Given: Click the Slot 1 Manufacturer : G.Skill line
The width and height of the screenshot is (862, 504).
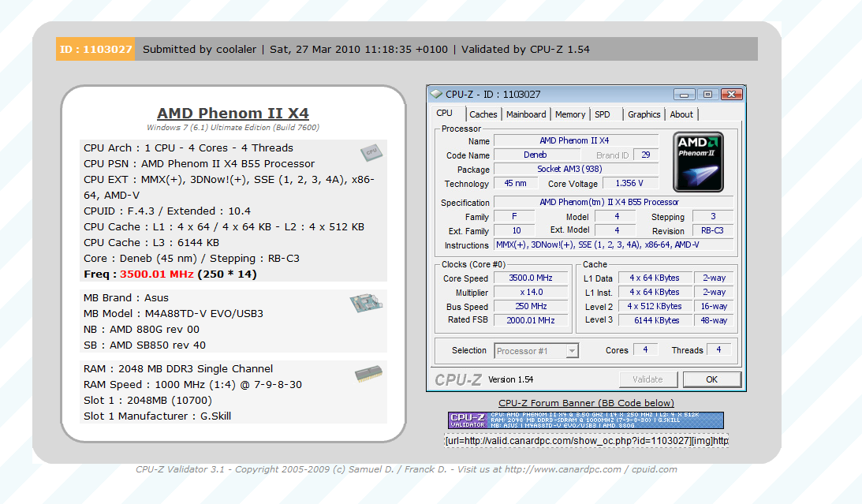Looking at the screenshot, I should [x=157, y=416].
